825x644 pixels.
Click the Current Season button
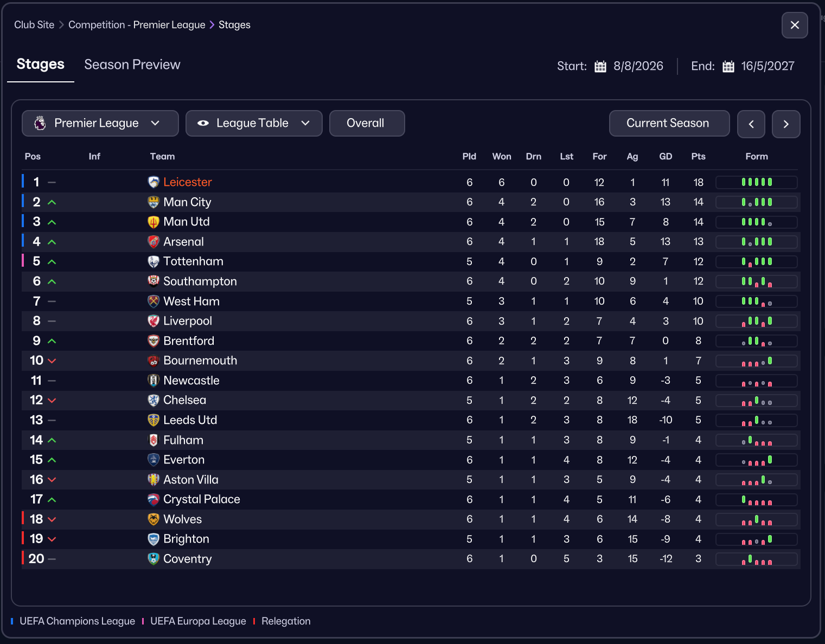[x=669, y=124]
